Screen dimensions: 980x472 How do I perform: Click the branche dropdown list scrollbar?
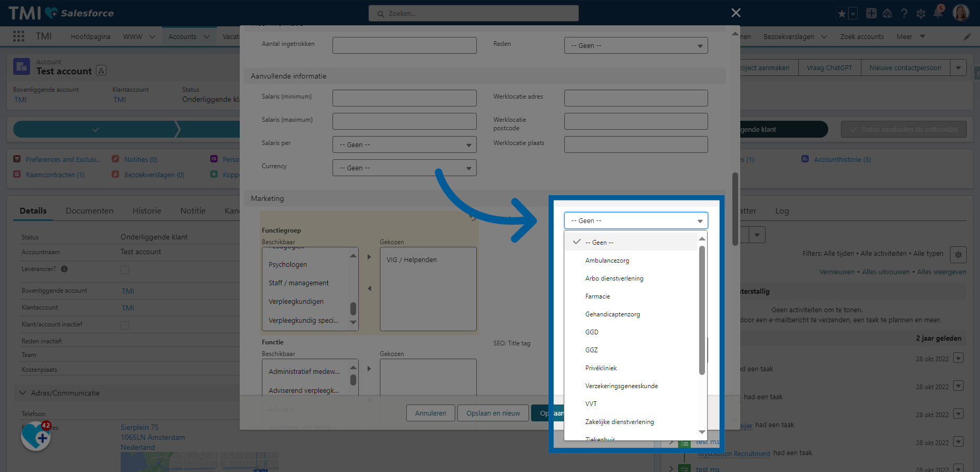[702, 310]
